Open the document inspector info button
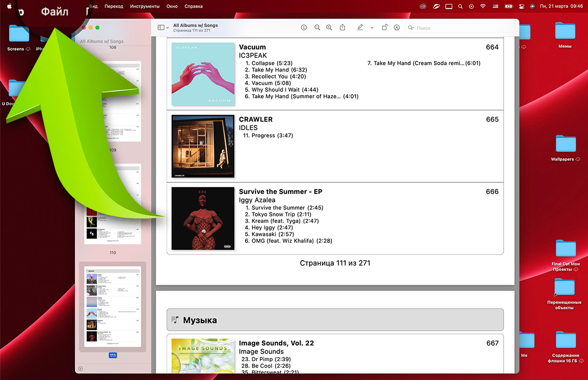 click(x=304, y=28)
